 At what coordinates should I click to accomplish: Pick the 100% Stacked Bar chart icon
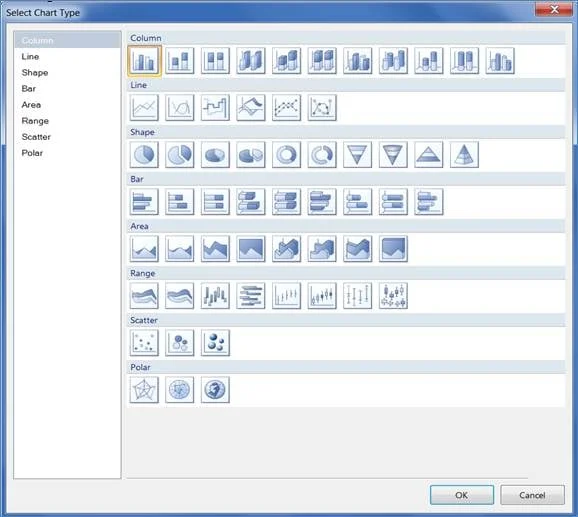tap(215, 202)
